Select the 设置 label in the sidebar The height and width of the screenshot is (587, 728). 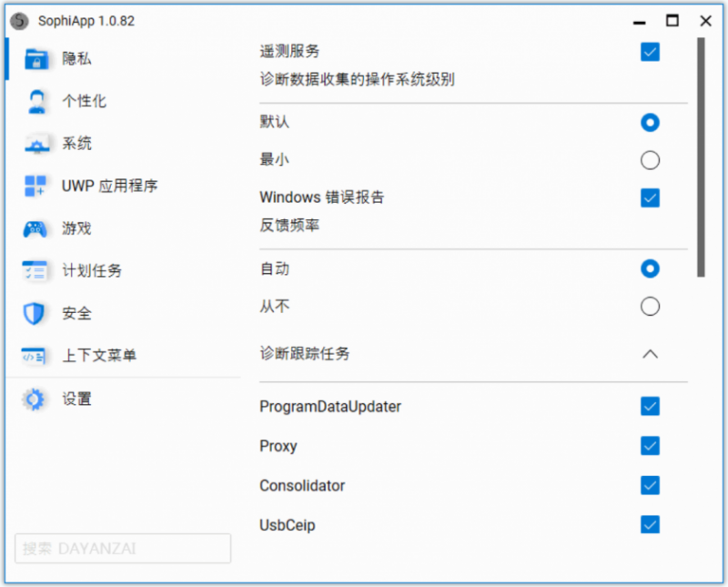[x=77, y=399]
